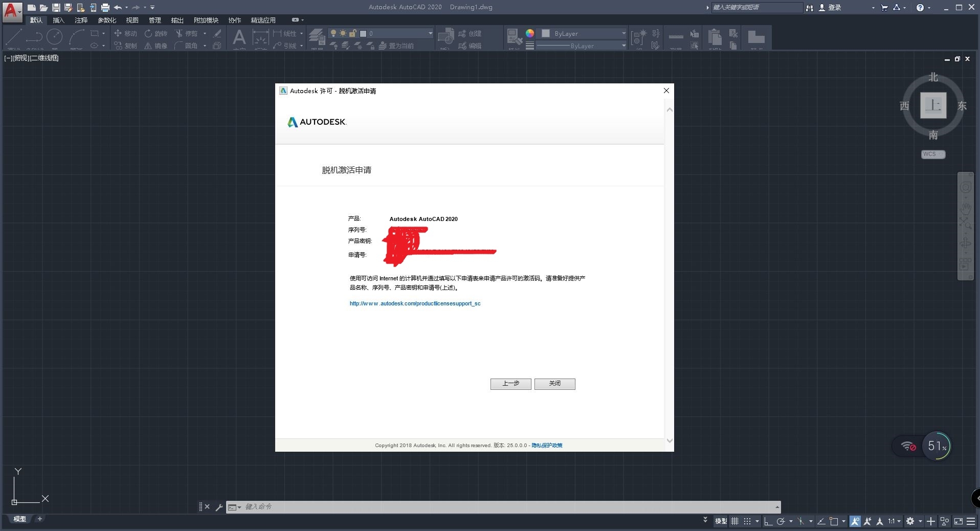980x531 pixels.
Task: Click the 置为当前 (Make Current) layer button
Action: pos(396,46)
